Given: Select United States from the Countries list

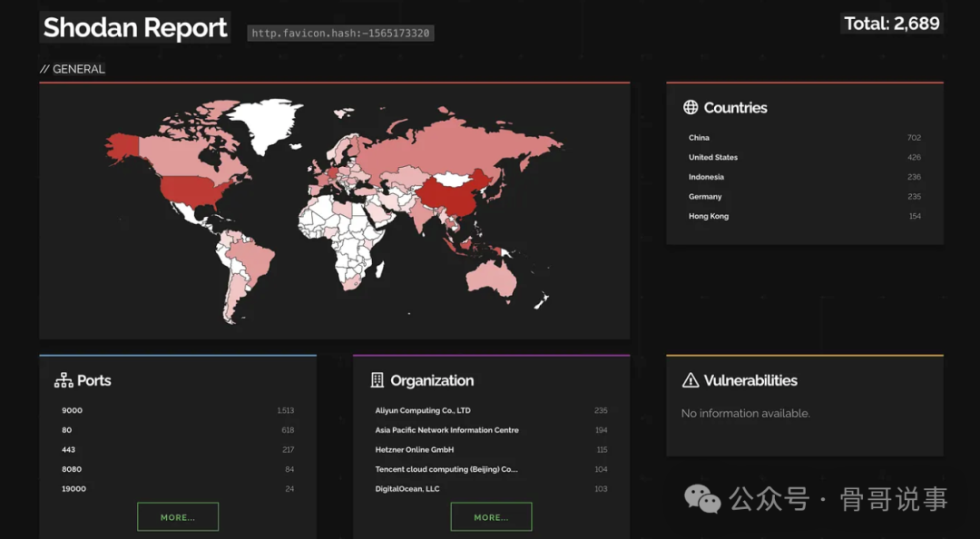Looking at the screenshot, I should point(714,157).
